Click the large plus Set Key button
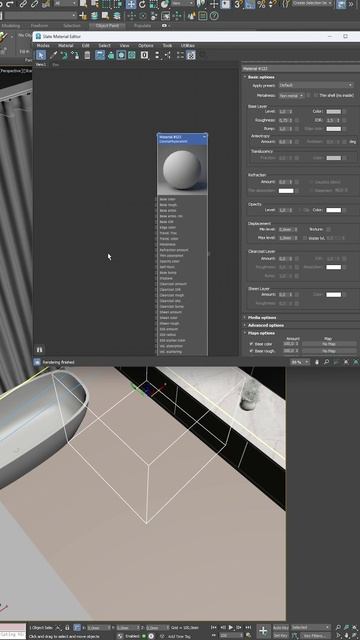This screenshot has width=360, height=640. coord(264,631)
